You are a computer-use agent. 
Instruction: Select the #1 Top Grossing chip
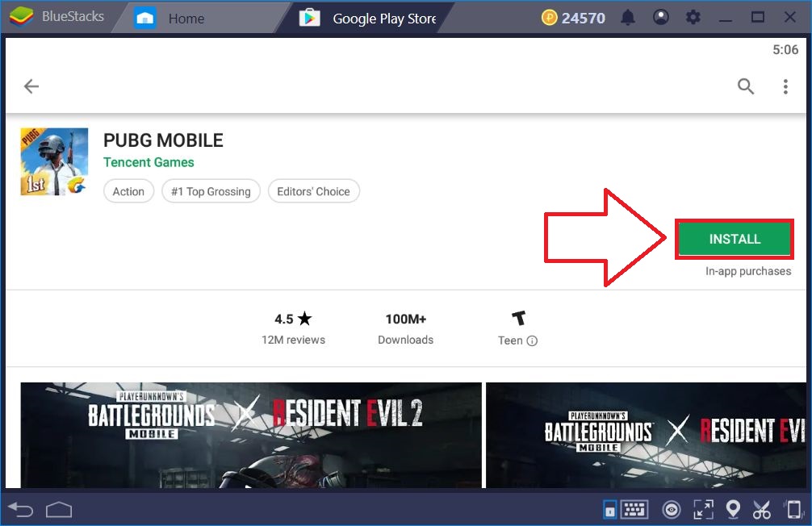click(x=211, y=191)
